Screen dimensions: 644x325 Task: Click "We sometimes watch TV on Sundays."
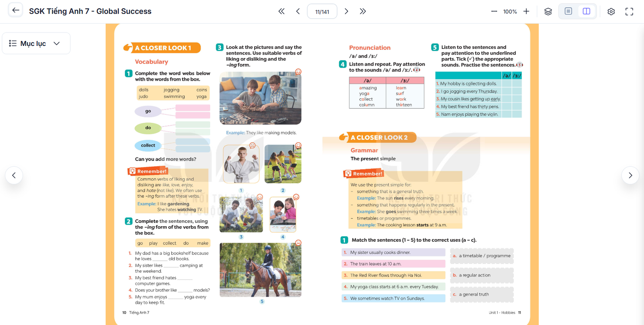tap(394, 298)
